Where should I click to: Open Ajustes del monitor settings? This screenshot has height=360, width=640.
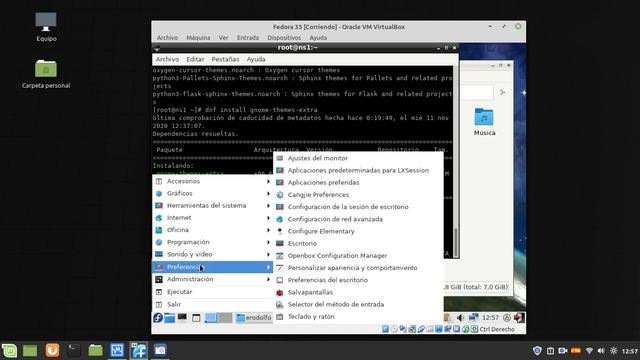click(x=358, y=158)
